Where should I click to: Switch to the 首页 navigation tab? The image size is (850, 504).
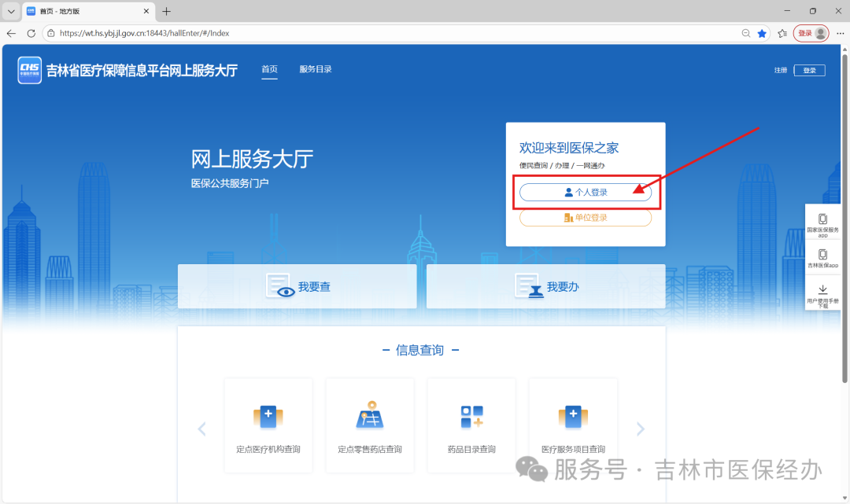point(269,69)
